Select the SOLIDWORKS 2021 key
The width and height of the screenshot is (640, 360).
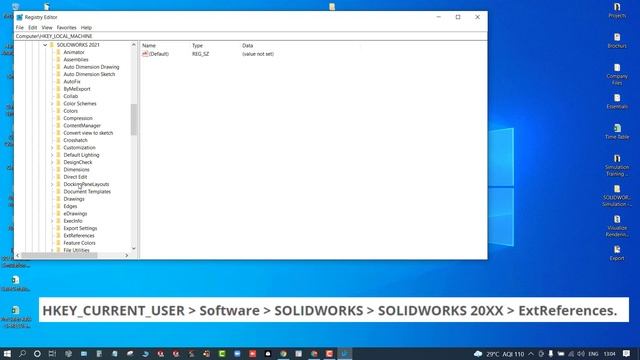point(78,45)
